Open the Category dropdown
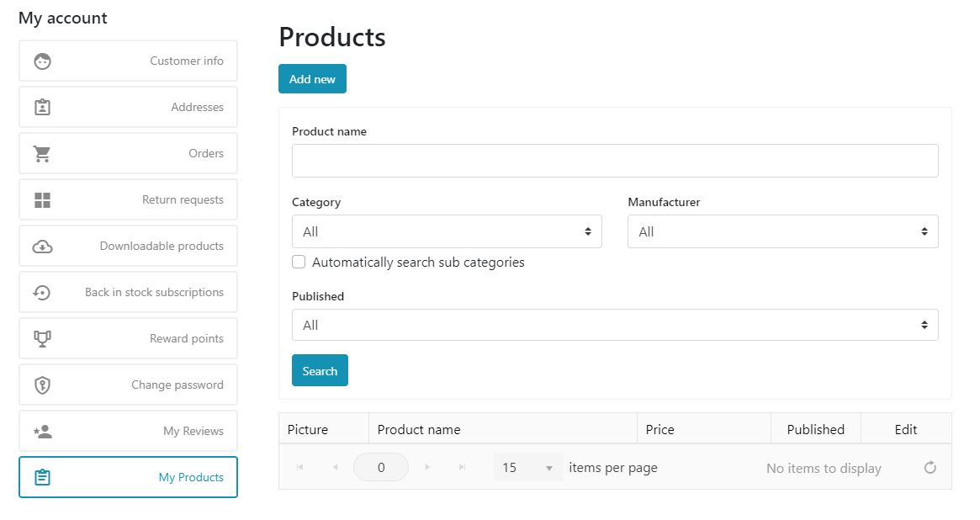The height and width of the screenshot is (520, 980). [x=447, y=231]
